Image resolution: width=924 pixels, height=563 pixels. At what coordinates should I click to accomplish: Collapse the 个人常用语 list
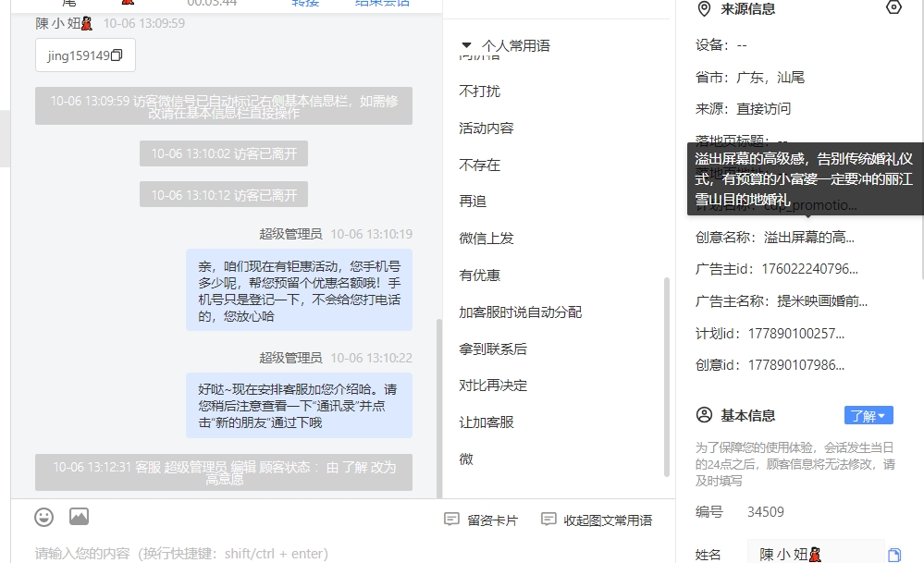pyautogui.click(x=467, y=45)
